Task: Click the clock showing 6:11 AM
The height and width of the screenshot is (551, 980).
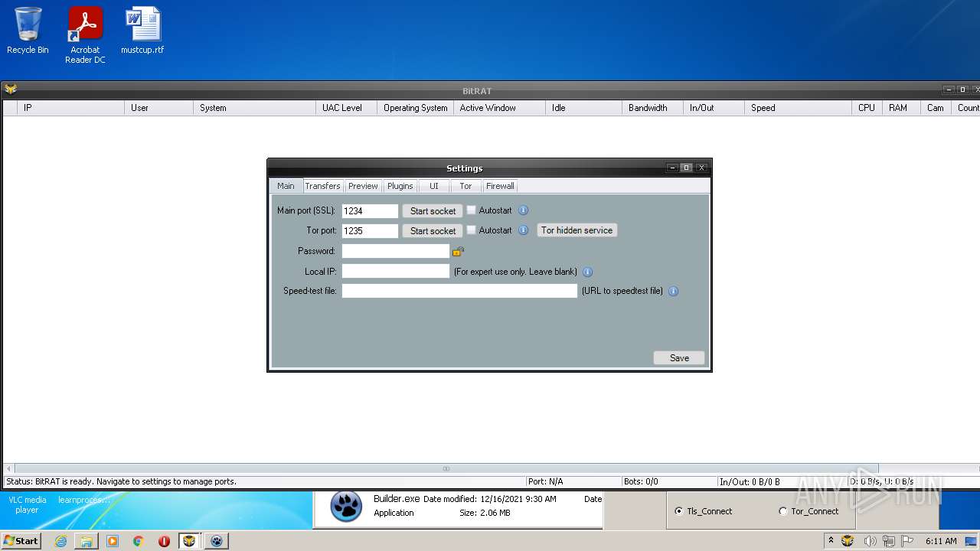Action: coord(941,541)
